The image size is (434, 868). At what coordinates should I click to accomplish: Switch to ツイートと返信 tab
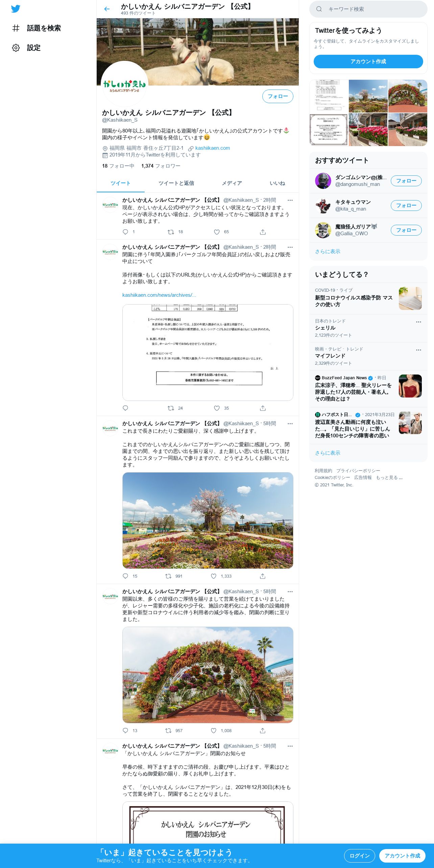pos(176,183)
